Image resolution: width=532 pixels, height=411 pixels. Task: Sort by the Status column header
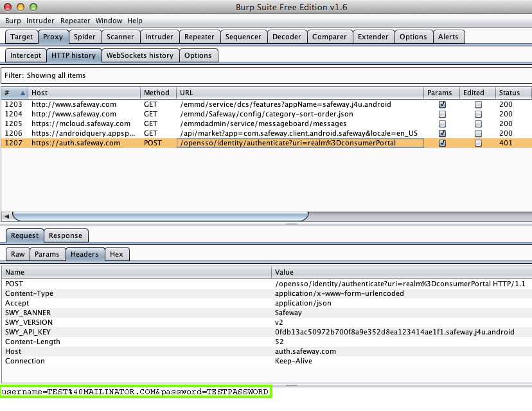513,93
